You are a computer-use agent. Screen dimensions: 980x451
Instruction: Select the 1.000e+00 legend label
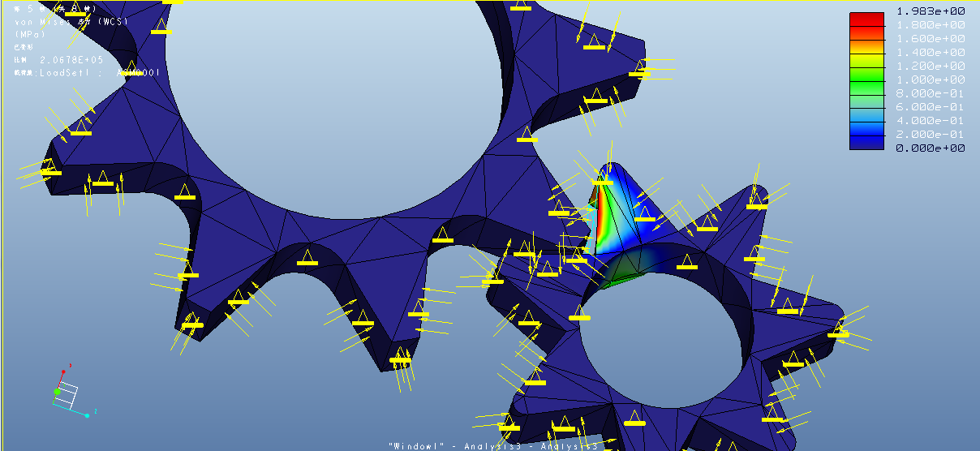930,79
